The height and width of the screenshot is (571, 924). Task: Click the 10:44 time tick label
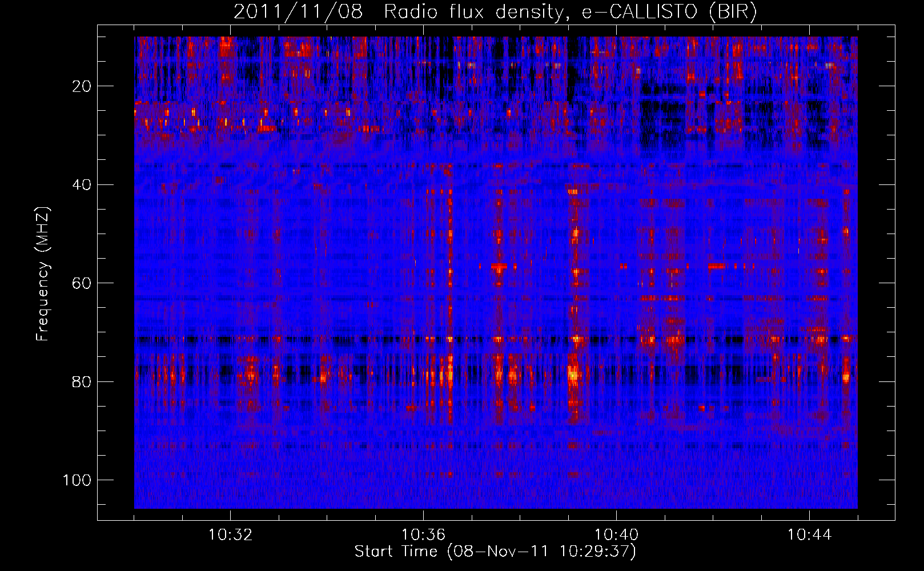[809, 535]
